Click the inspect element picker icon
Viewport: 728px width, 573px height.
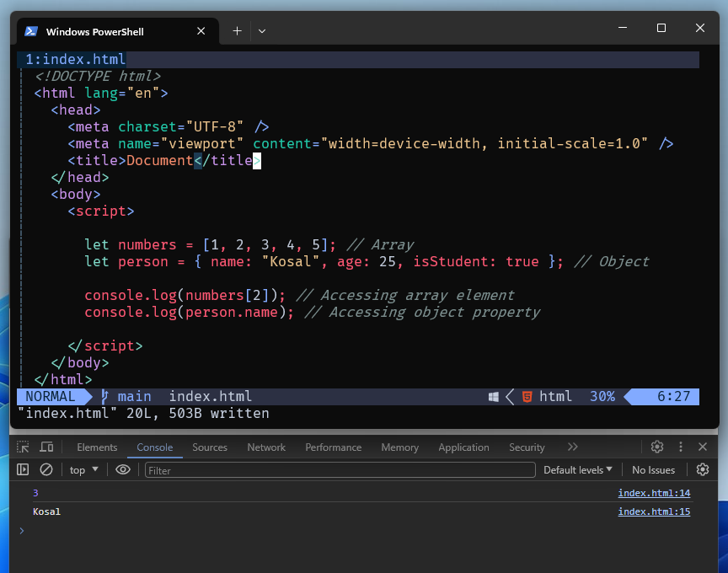[23, 447]
